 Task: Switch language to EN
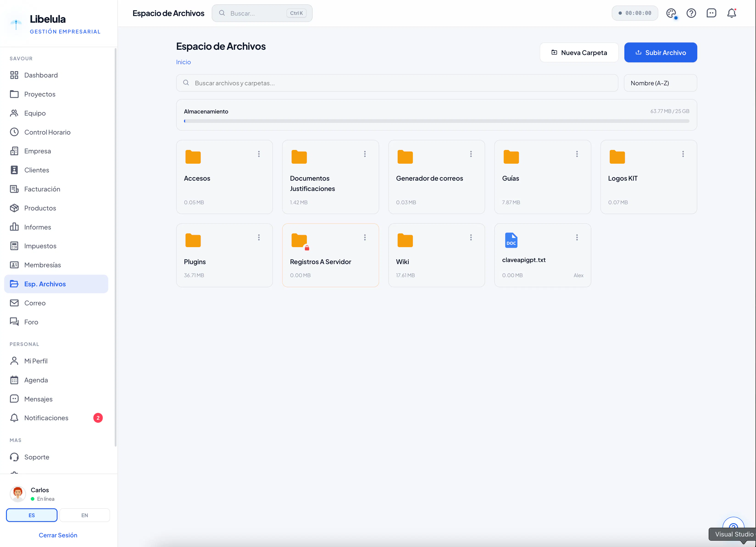click(85, 515)
